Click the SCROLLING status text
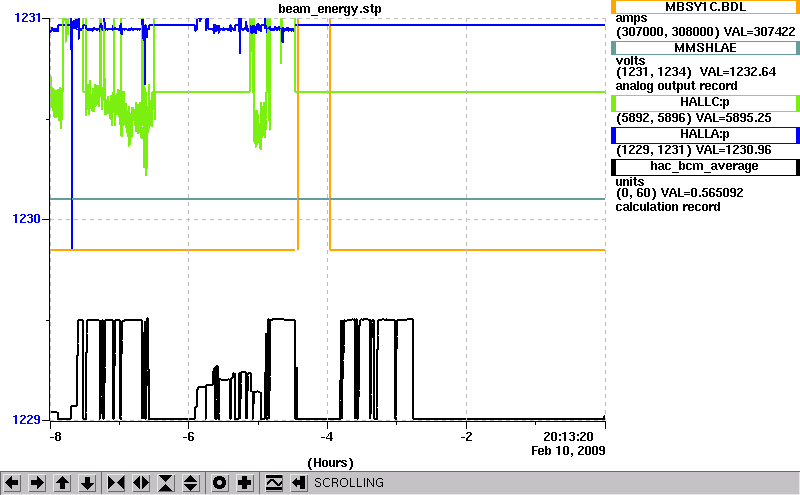The width and height of the screenshot is (800, 495). pos(349,483)
